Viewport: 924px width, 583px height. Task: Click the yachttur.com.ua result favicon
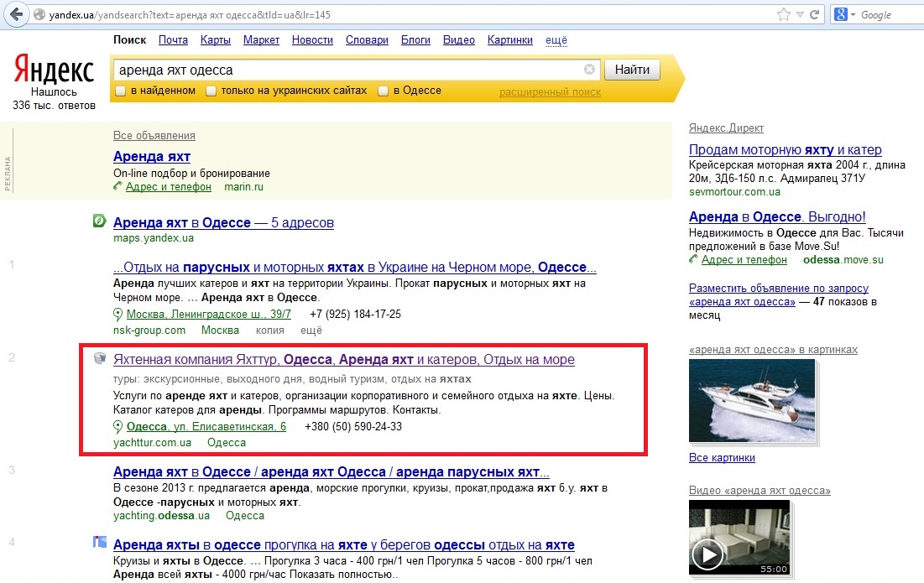tap(100, 358)
